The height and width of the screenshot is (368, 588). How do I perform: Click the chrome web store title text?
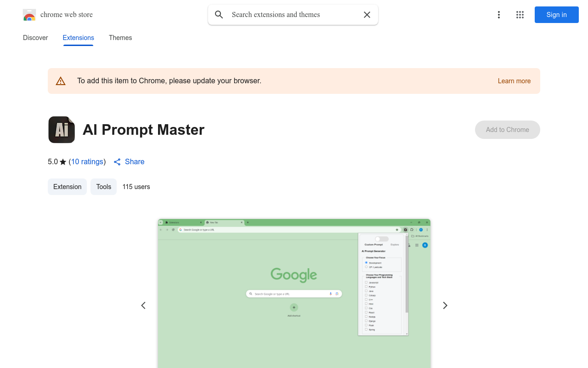tap(67, 15)
